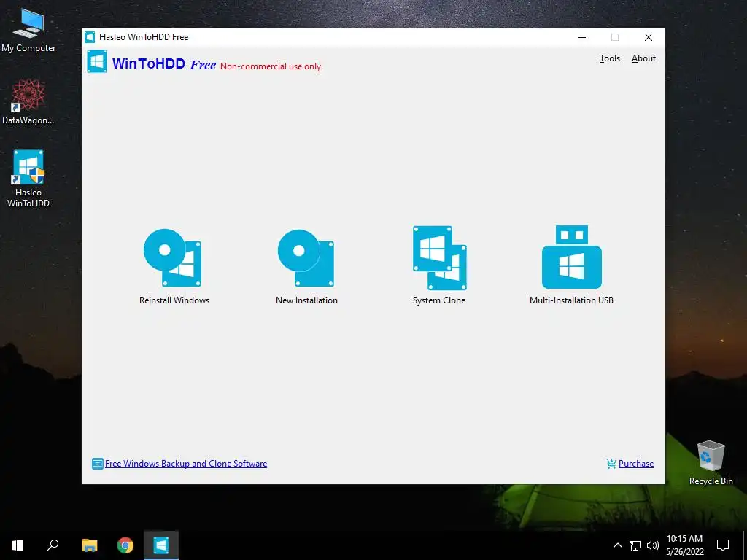The height and width of the screenshot is (560, 747).
Task: Click the Purchase link
Action: click(635, 463)
